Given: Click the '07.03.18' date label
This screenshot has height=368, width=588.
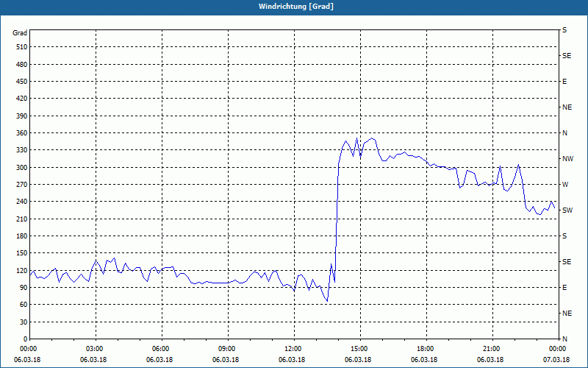Looking at the screenshot, I should [x=556, y=360].
